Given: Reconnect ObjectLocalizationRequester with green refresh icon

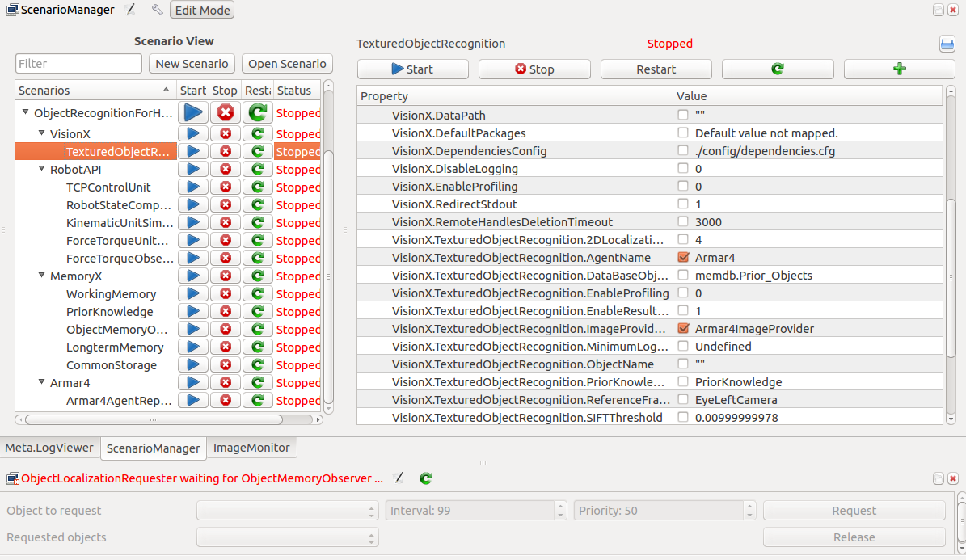Looking at the screenshot, I should coord(426,478).
